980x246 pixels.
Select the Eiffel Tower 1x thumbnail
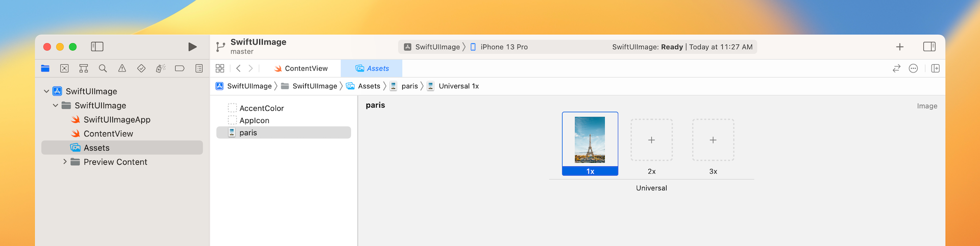tap(590, 140)
